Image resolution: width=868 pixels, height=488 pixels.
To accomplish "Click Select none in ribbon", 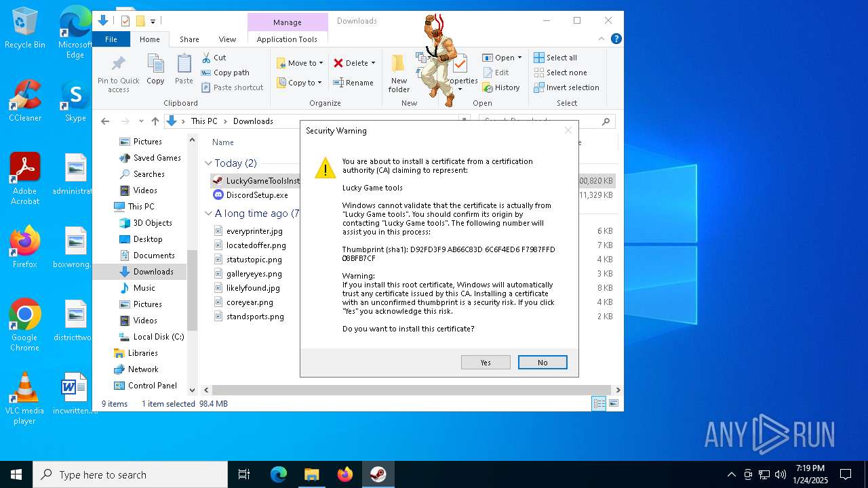I will [560, 73].
